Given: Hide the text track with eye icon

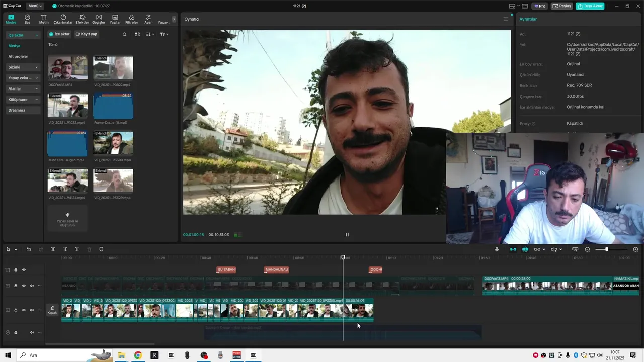Looking at the screenshot, I should click(x=24, y=270).
